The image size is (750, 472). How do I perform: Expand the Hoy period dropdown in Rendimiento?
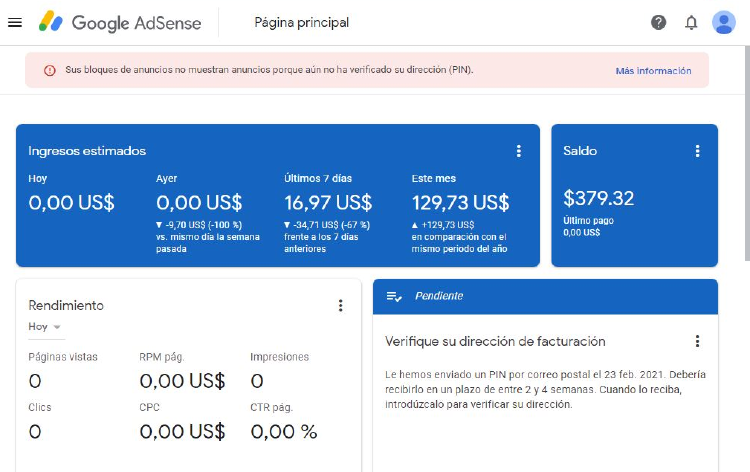pos(44,327)
